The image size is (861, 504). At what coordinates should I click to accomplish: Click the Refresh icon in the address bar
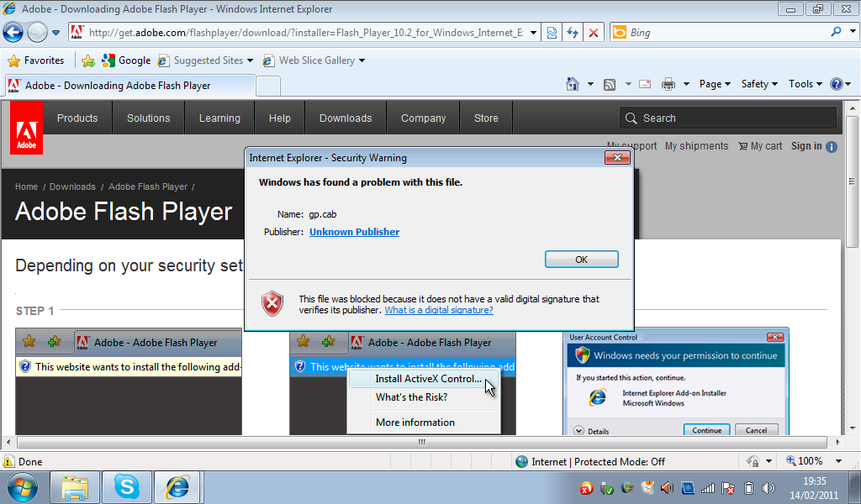pos(573,33)
